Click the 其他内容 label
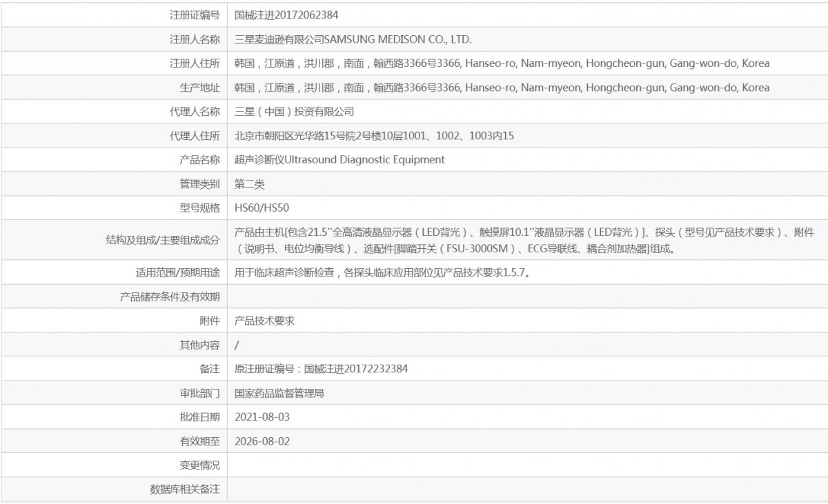The width and height of the screenshot is (828, 504). coord(199,345)
